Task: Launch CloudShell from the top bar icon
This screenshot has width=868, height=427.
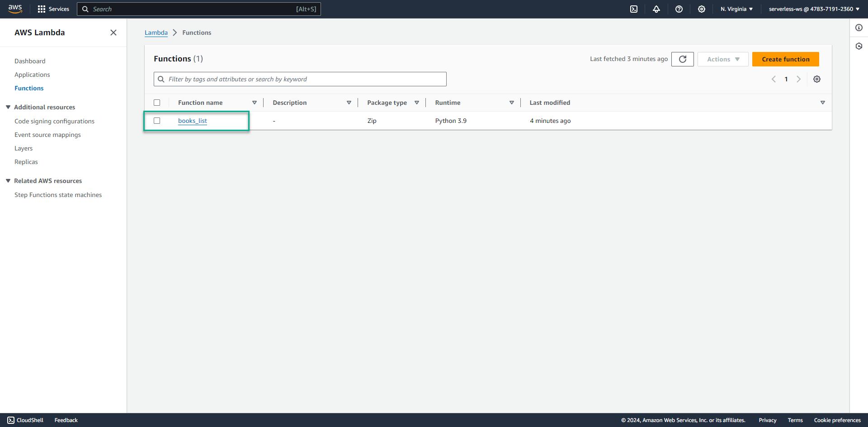Action: [634, 9]
